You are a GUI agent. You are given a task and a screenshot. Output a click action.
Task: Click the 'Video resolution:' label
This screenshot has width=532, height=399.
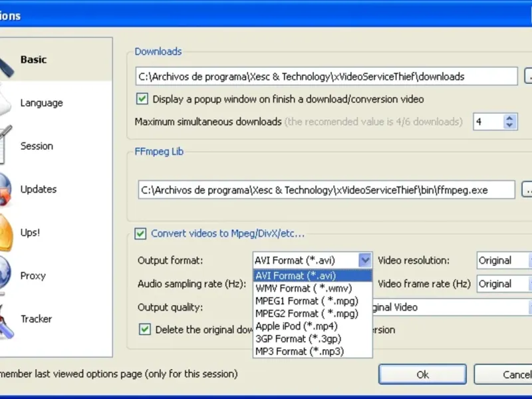click(x=414, y=260)
